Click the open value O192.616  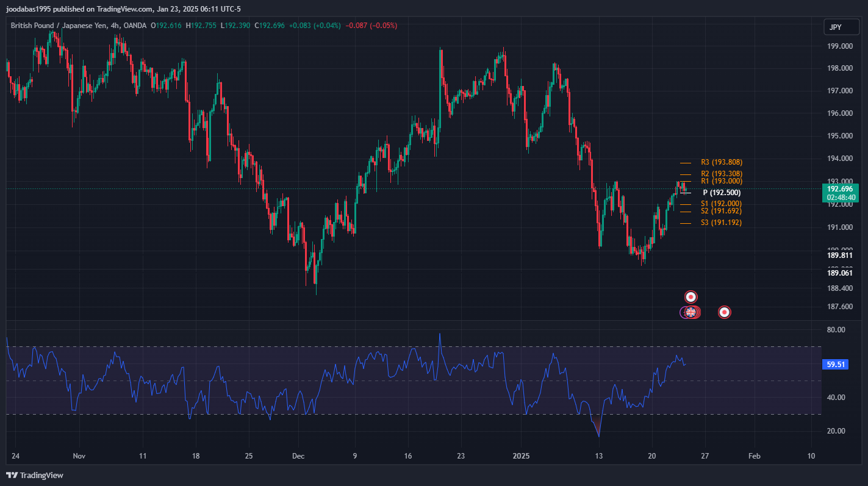click(x=167, y=26)
